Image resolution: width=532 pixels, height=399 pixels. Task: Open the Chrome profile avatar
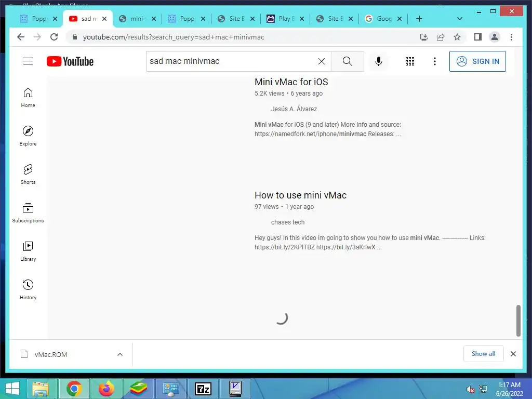click(495, 37)
